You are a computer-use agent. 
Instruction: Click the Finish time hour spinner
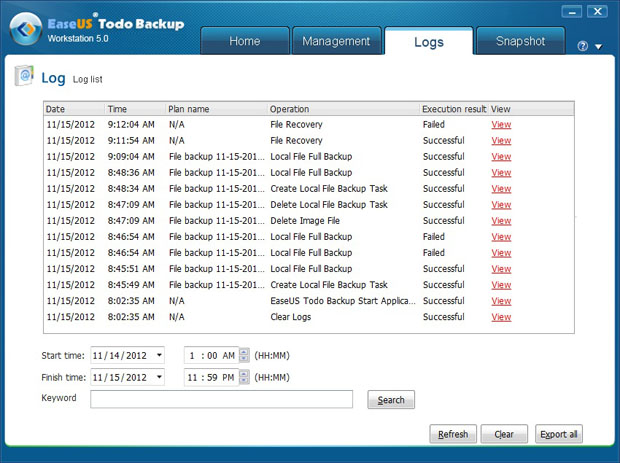244,377
